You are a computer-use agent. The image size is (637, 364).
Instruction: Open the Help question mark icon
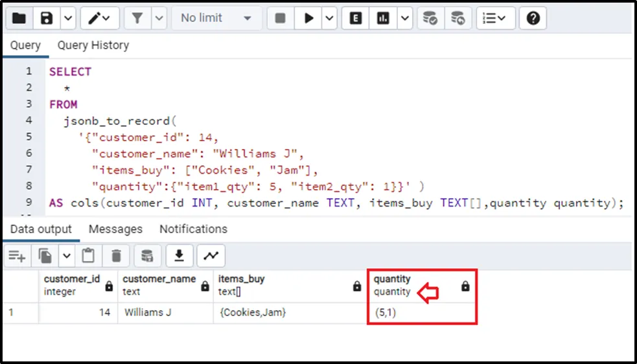click(533, 18)
